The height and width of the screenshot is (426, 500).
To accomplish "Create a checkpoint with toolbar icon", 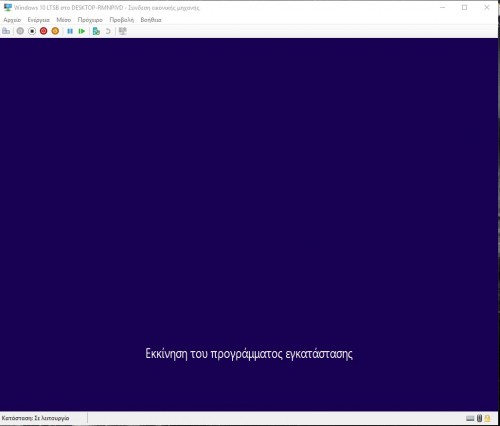I will pyautogui.click(x=96, y=31).
